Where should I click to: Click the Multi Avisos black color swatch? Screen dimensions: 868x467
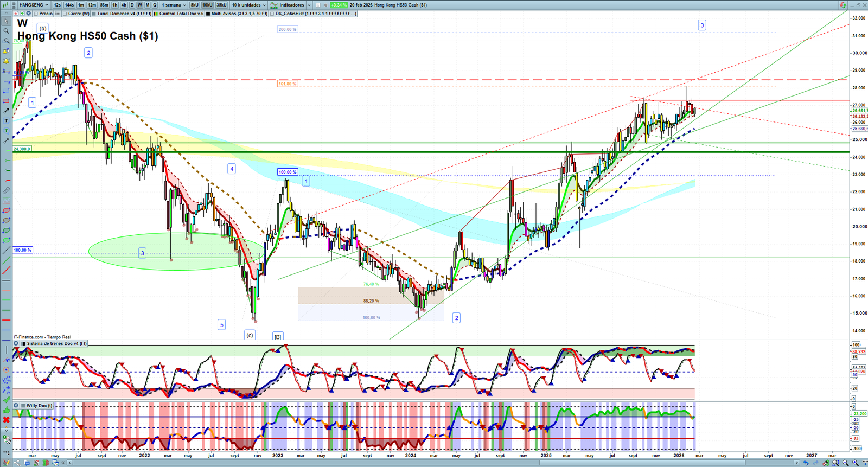pyautogui.click(x=208, y=14)
